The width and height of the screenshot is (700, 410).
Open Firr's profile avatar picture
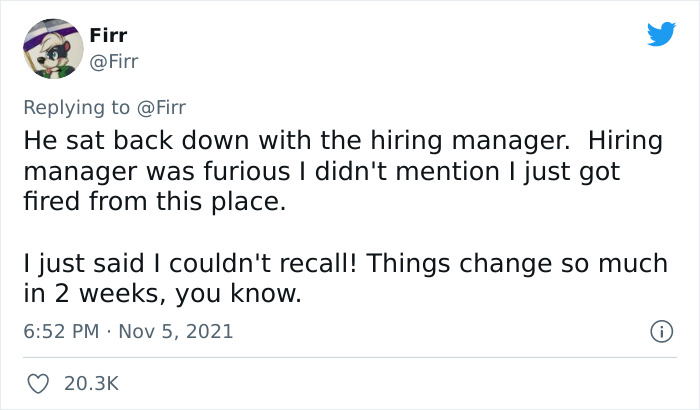(x=51, y=49)
